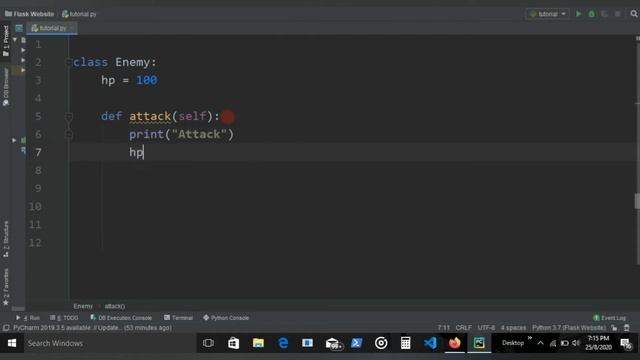Click the "Attack" string literal
Viewport: 640px width, 360px height.
[199, 134]
